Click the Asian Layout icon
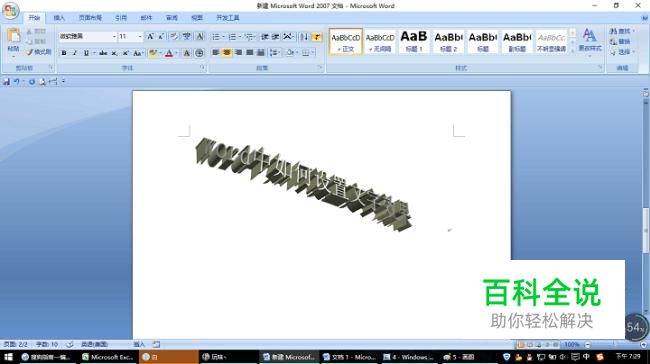Screen dimensions: 650x364 pyautogui.click(x=288, y=37)
